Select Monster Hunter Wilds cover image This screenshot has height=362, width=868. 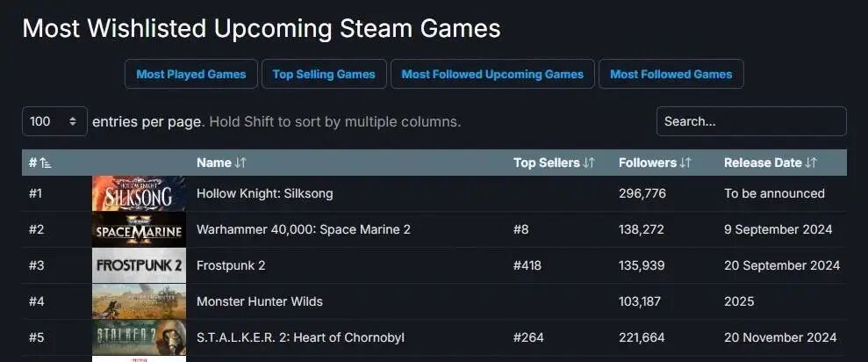coord(139,301)
